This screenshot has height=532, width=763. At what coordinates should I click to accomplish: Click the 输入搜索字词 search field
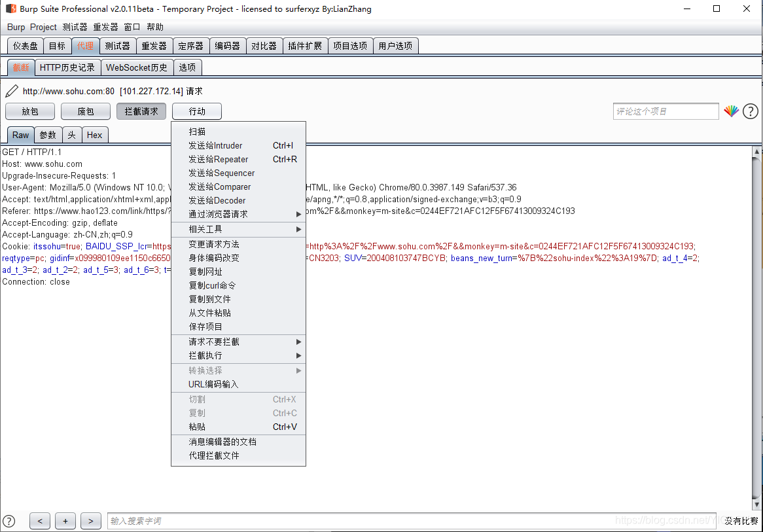[412, 521]
